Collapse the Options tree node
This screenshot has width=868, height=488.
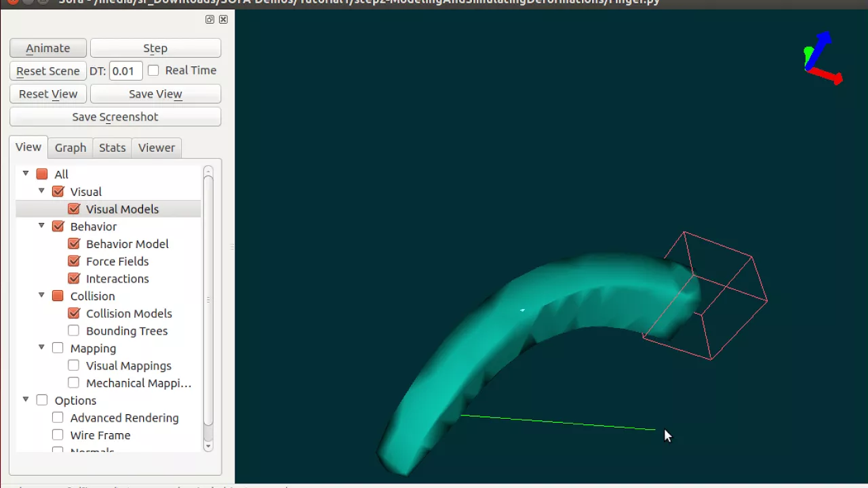26,400
